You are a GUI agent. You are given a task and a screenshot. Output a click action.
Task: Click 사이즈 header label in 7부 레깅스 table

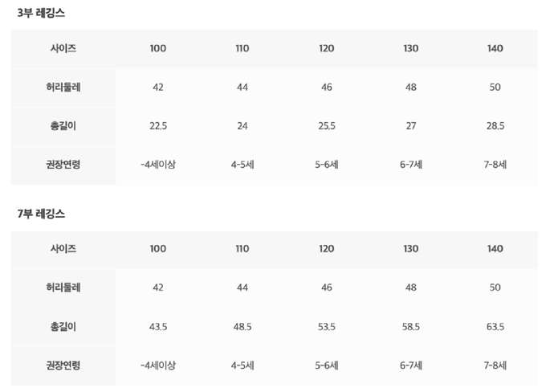tap(63, 249)
